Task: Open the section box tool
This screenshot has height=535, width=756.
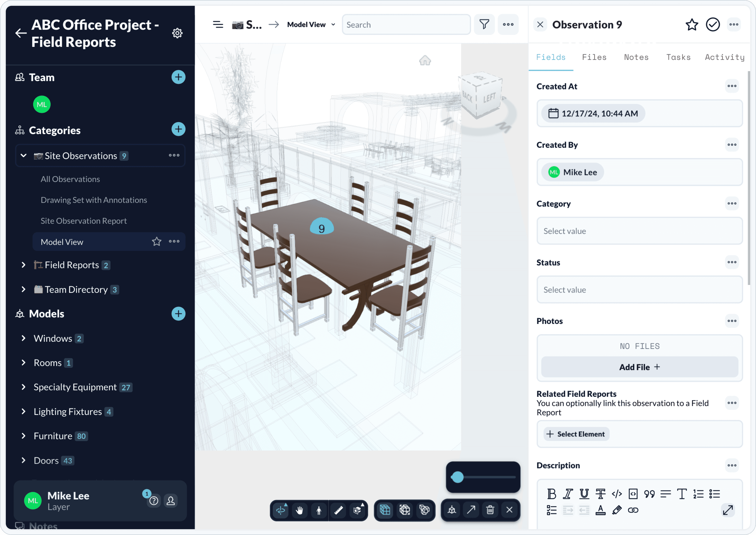Action: (357, 510)
